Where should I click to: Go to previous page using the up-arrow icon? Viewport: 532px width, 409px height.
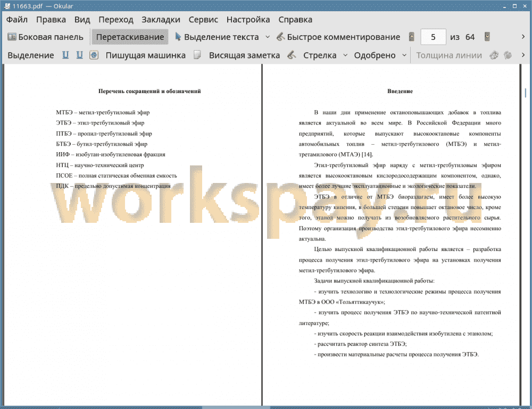[x=412, y=37]
